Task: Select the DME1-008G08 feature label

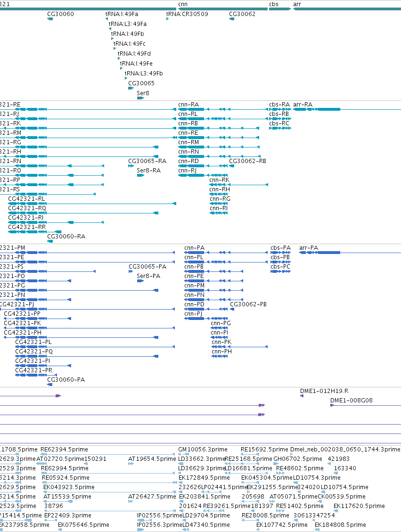Action: (352, 401)
